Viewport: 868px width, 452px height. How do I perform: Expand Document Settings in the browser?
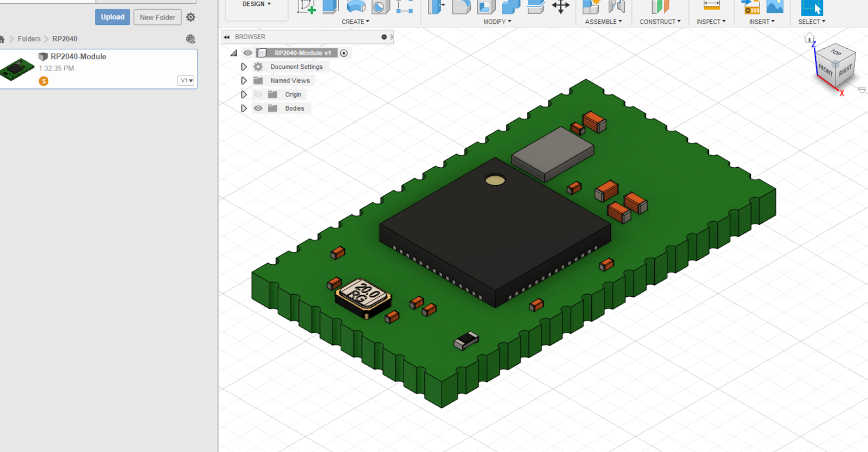244,67
